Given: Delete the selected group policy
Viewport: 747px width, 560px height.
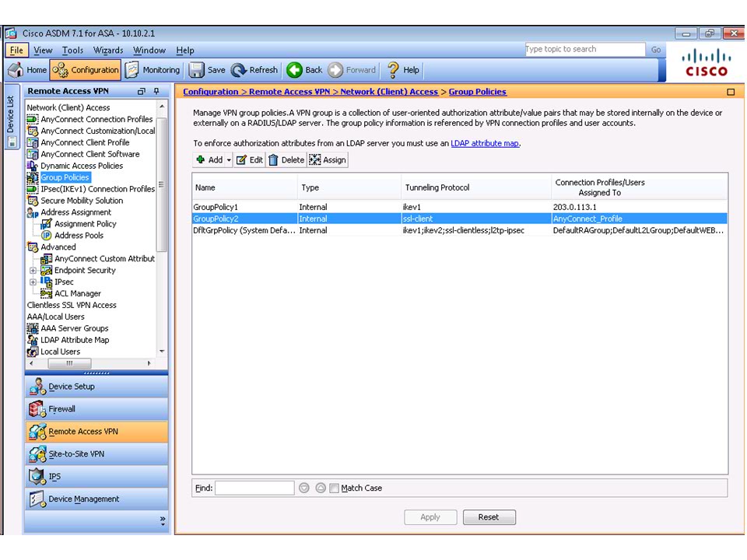Looking at the screenshot, I should [274, 160].
